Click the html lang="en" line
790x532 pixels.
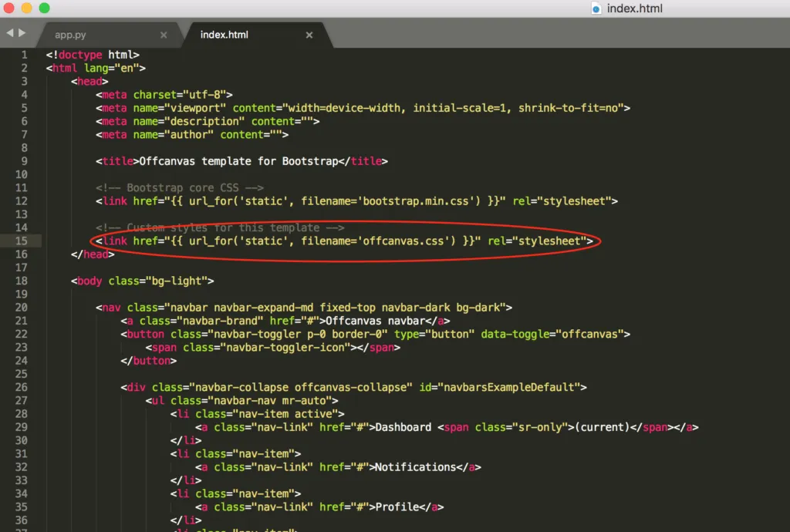(96, 68)
